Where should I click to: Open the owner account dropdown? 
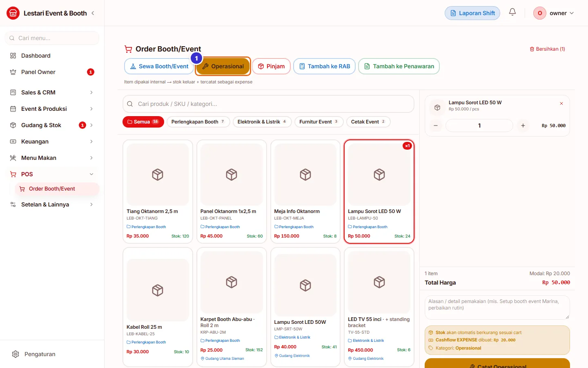pos(554,13)
